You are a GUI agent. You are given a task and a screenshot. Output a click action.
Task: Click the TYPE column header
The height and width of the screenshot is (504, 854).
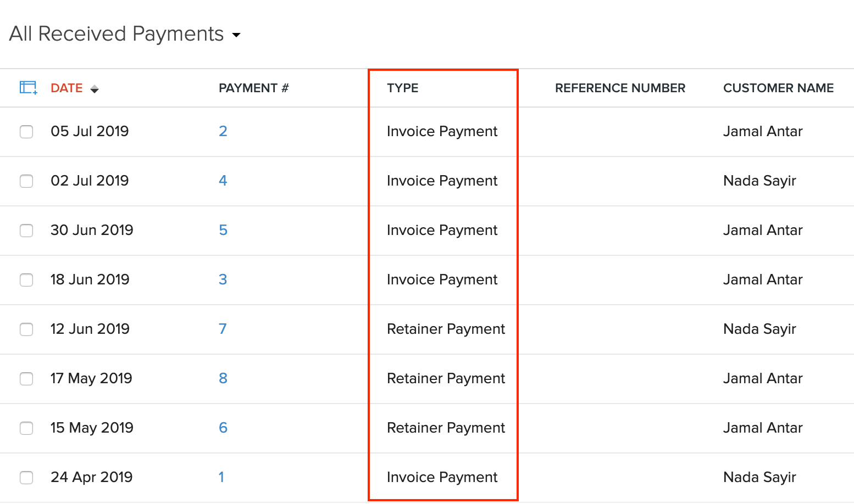point(402,87)
